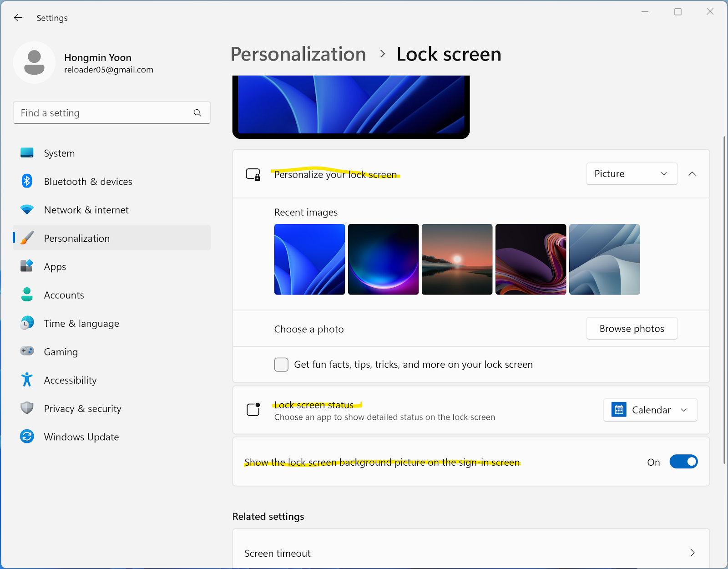Enable fun facts and tips checkbox
Screen dimensions: 728x569
(x=281, y=365)
